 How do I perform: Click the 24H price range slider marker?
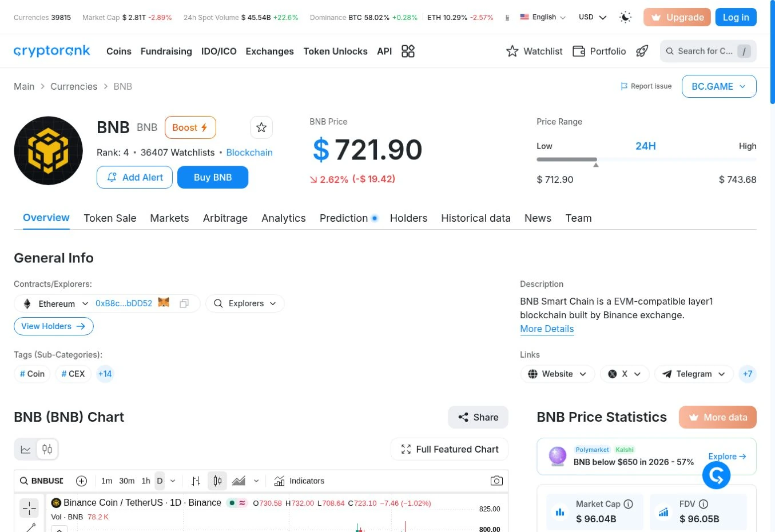pyautogui.click(x=596, y=165)
